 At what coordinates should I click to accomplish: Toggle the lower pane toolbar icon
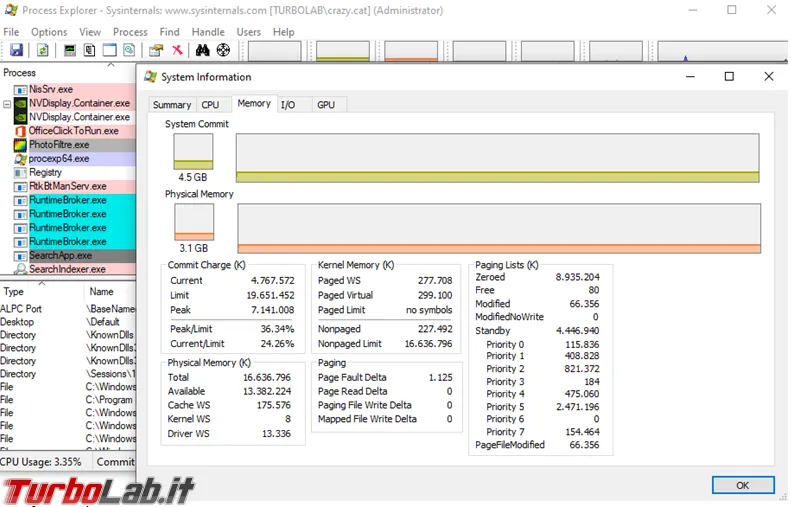[109, 50]
